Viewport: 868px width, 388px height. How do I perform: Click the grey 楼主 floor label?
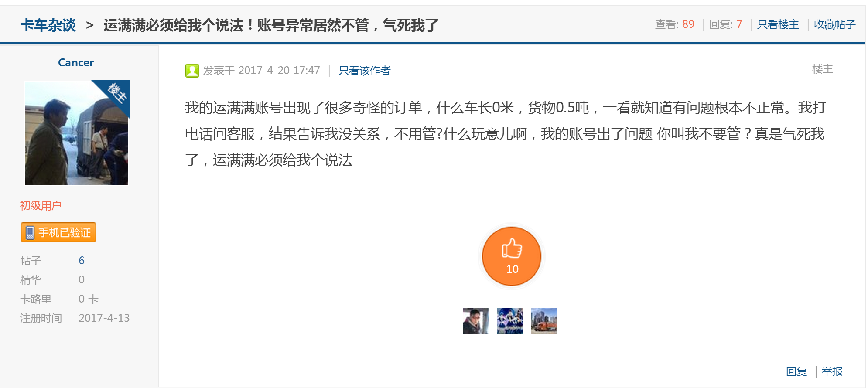[x=822, y=69]
